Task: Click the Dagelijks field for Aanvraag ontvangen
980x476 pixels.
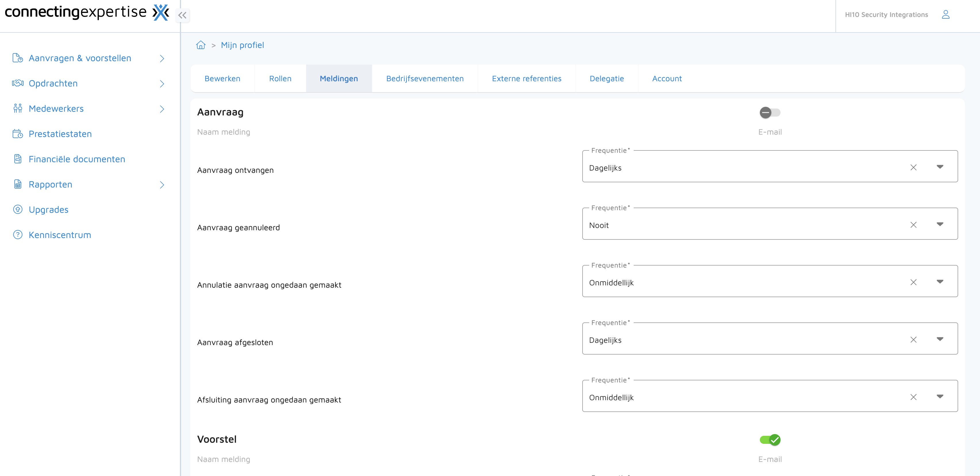Action: 770,167
